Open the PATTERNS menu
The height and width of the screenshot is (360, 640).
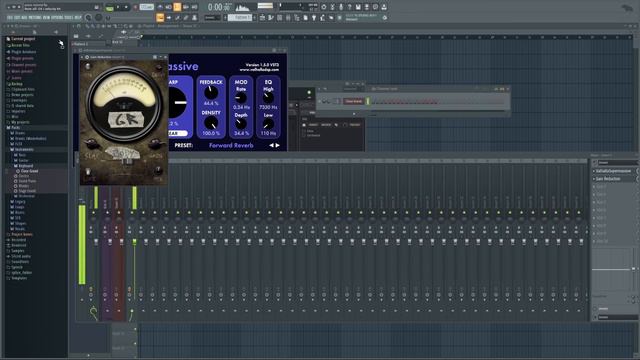(x=35, y=18)
